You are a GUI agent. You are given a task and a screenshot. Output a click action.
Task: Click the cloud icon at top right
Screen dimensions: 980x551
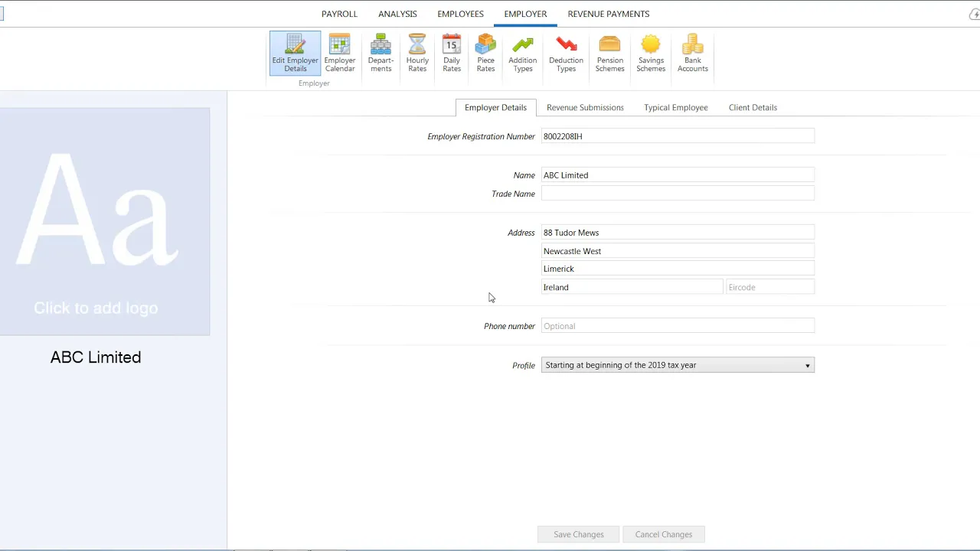tap(974, 14)
